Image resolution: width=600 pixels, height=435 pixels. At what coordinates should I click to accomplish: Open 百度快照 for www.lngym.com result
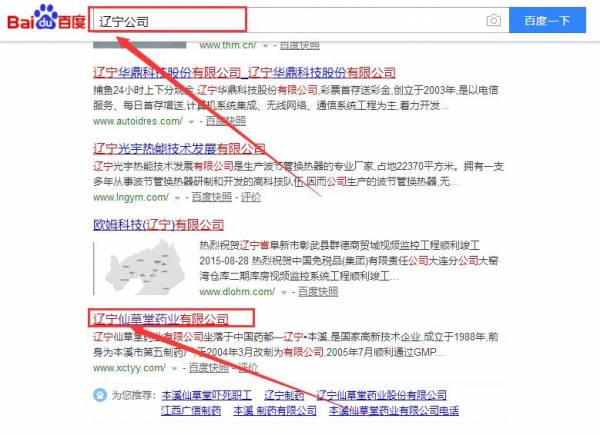pyautogui.click(x=212, y=197)
